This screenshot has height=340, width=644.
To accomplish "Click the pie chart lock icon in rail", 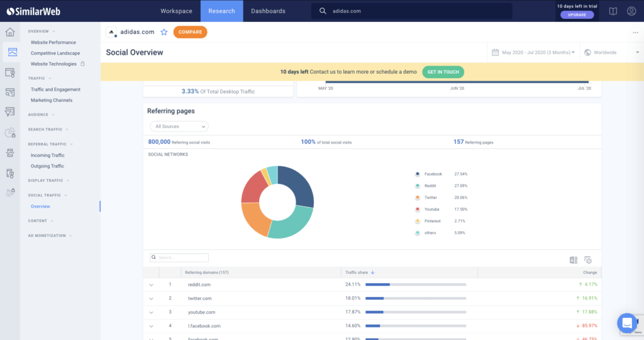I will (x=10, y=132).
